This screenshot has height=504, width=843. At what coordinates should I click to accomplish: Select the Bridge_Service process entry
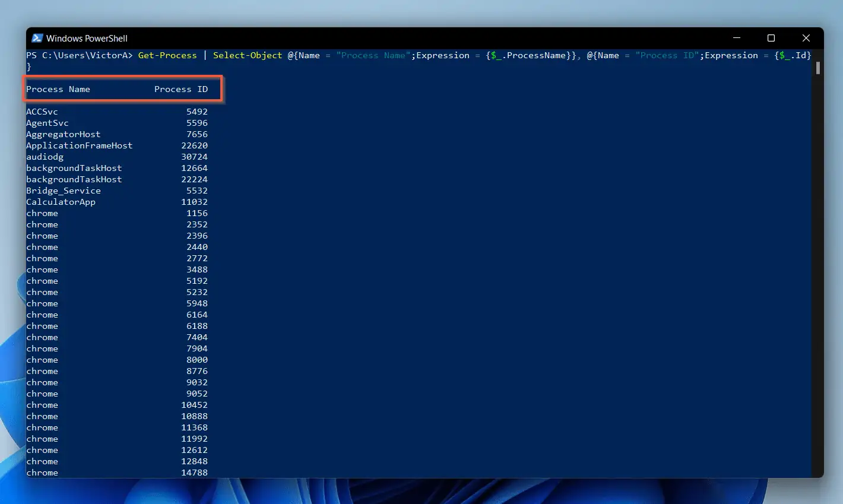pyautogui.click(x=64, y=191)
